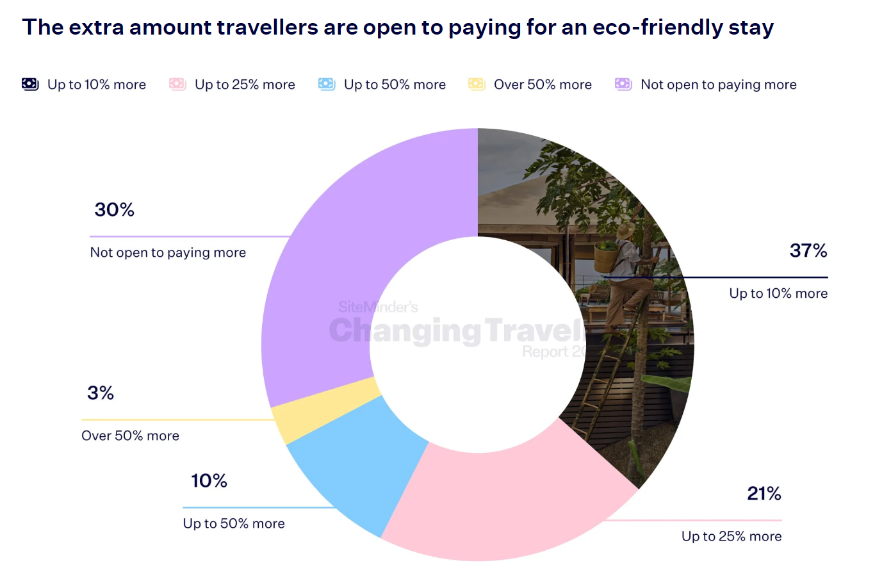Image resolution: width=875 pixels, height=588 pixels.
Task: Toggle the 'Not open to paying more' legend label
Action: pyautogui.click(x=718, y=85)
